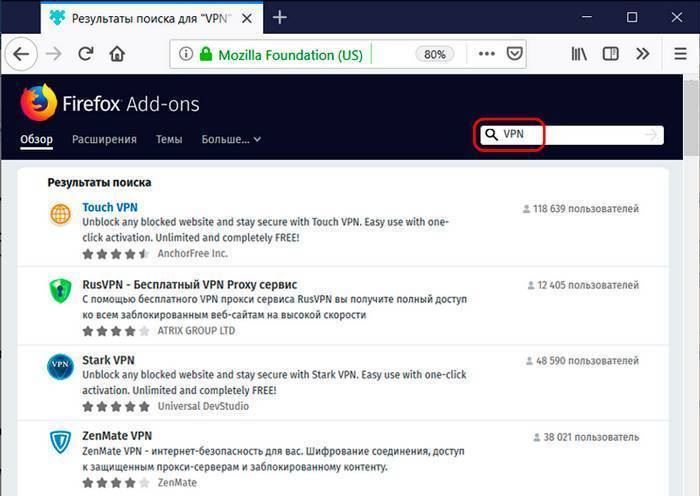Click "38 021 пользователь" count
Image resolution: width=700 pixels, height=496 pixels.
point(586,437)
